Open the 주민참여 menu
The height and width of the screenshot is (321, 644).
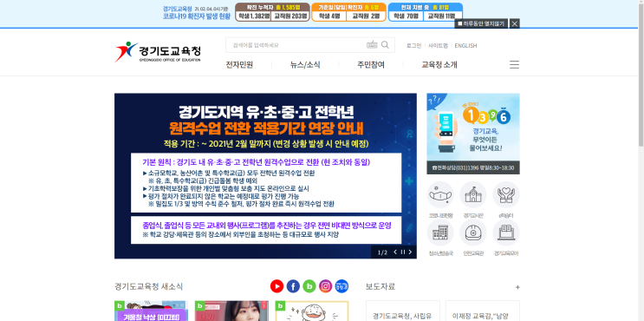click(x=371, y=65)
